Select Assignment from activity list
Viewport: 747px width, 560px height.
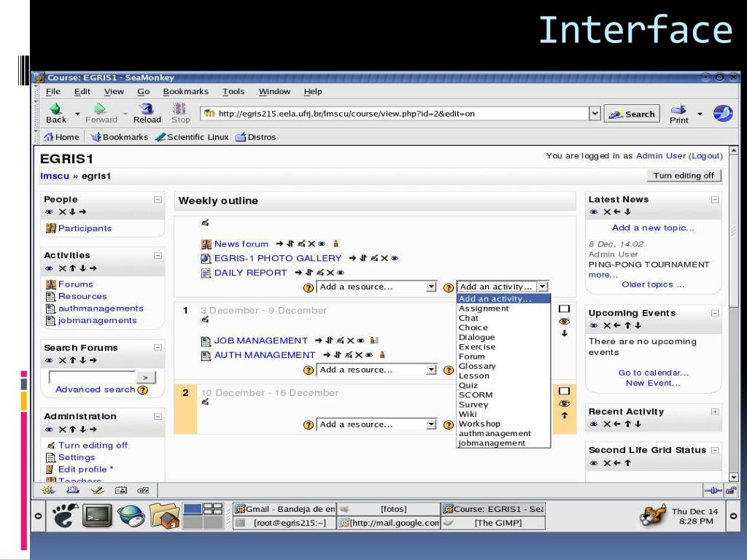pyautogui.click(x=503, y=308)
